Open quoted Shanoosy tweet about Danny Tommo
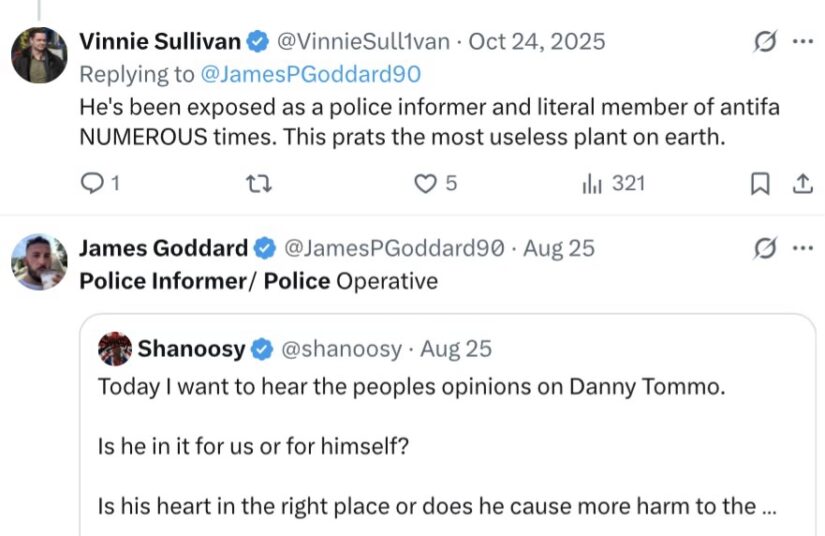825x536 pixels. click(x=448, y=425)
